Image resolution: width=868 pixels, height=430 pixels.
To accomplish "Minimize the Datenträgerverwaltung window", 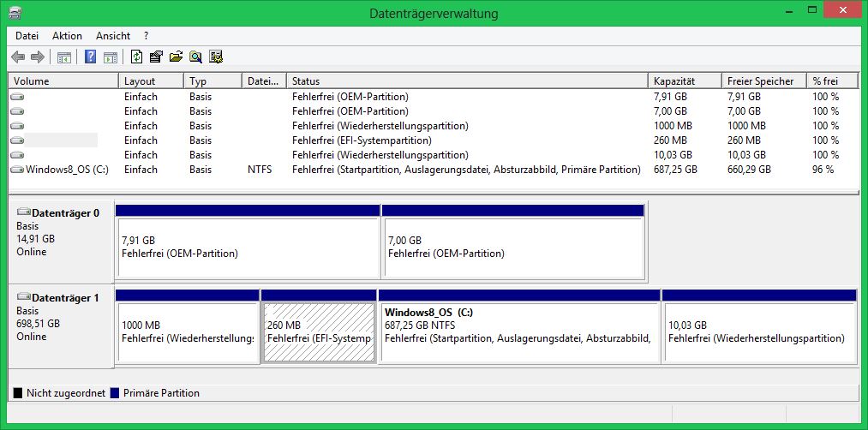I will coord(788,10).
